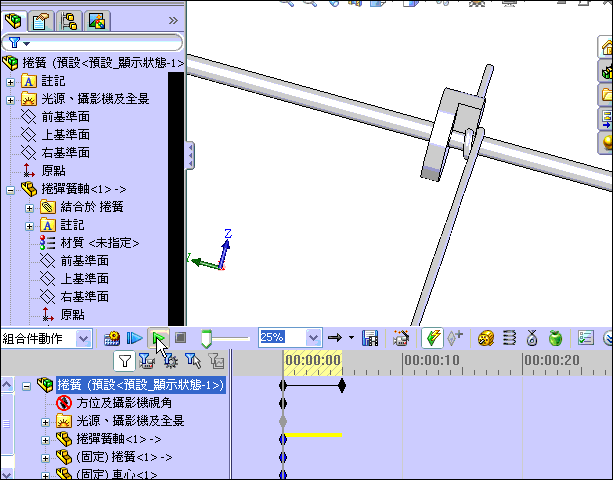Image resolution: width=613 pixels, height=480 pixels.
Task: Select 方位及攝影機視角 in motion tree
Action: [x=124, y=403]
